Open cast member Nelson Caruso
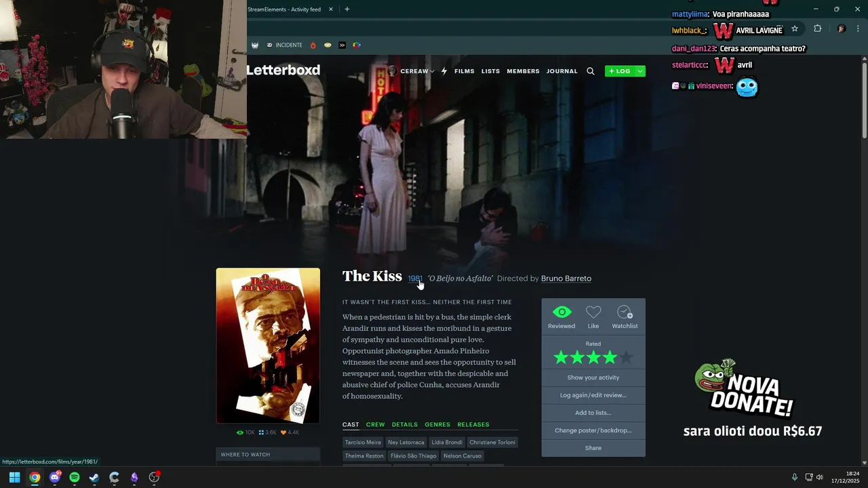Image resolution: width=868 pixels, height=488 pixels. [x=462, y=456]
